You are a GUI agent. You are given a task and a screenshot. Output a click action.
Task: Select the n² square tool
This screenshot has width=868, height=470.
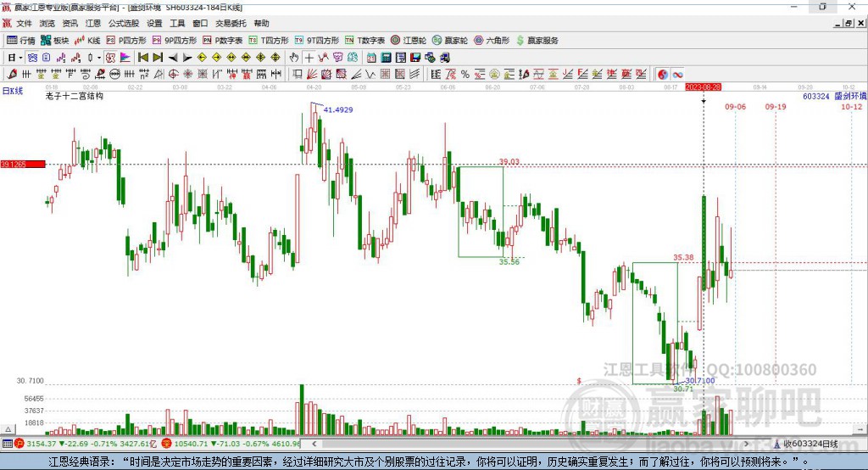click(x=144, y=75)
